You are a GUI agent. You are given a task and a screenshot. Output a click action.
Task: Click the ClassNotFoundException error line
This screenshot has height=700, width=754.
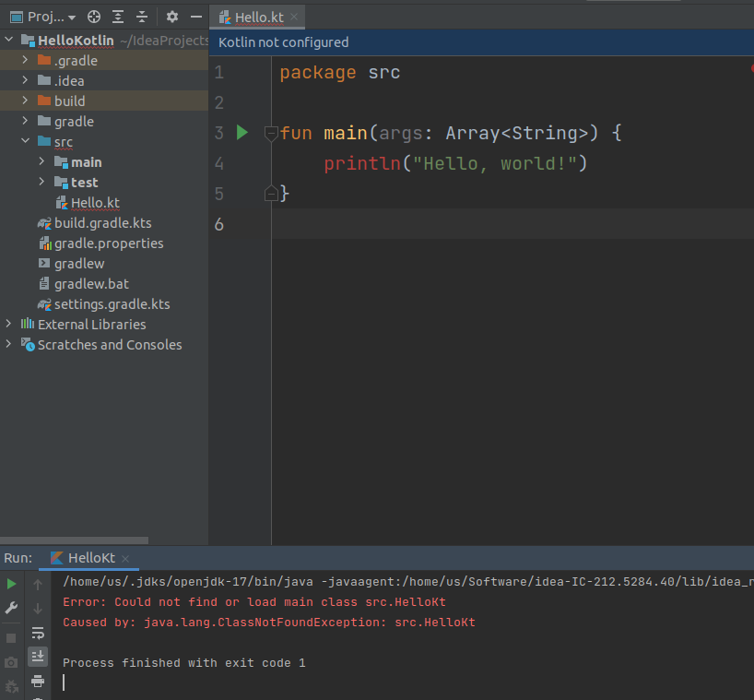click(269, 622)
